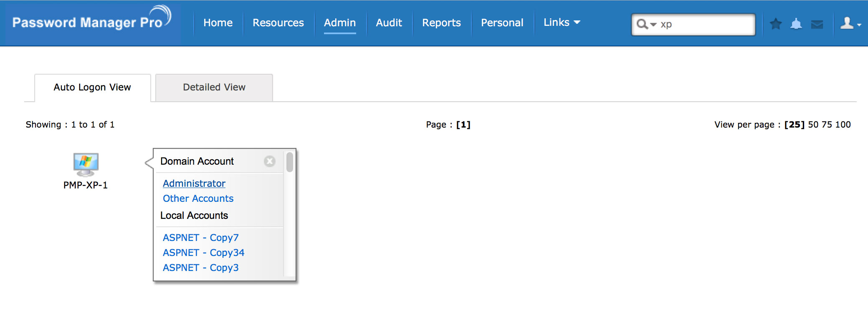Expand the search type dropdown arrow

[653, 25]
